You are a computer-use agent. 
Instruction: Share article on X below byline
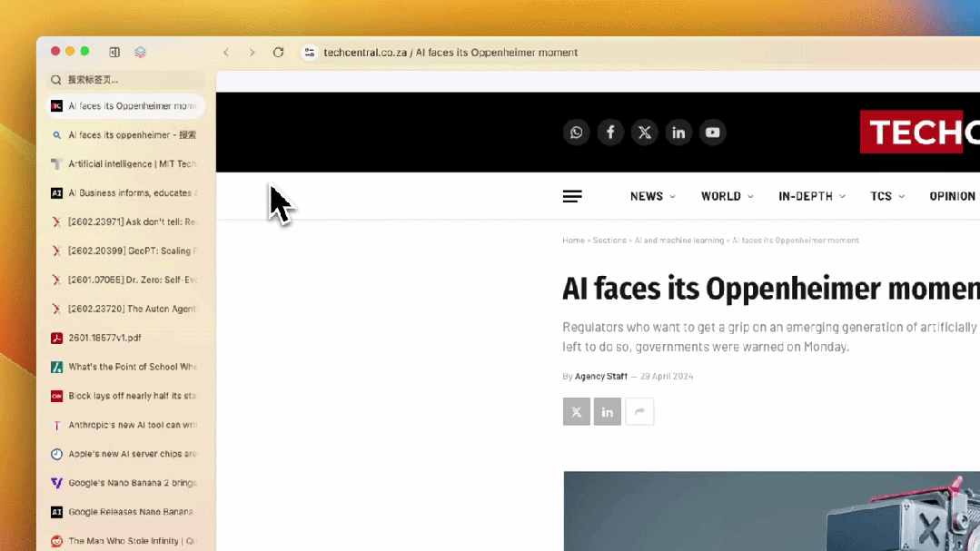(x=576, y=412)
